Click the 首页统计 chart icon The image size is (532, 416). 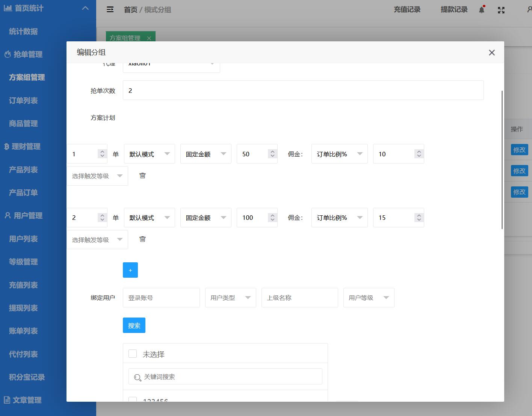[x=8, y=8]
